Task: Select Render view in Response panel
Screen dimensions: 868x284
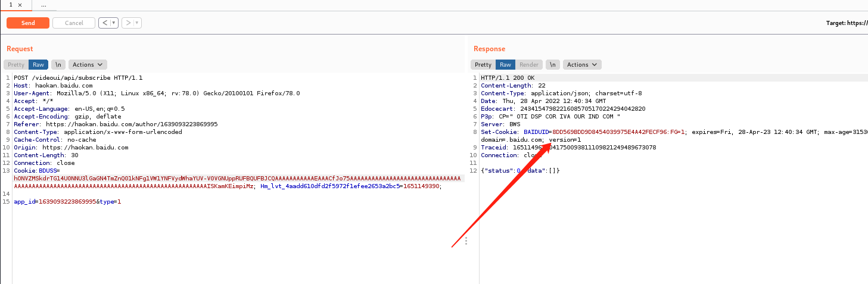Action: pos(529,64)
